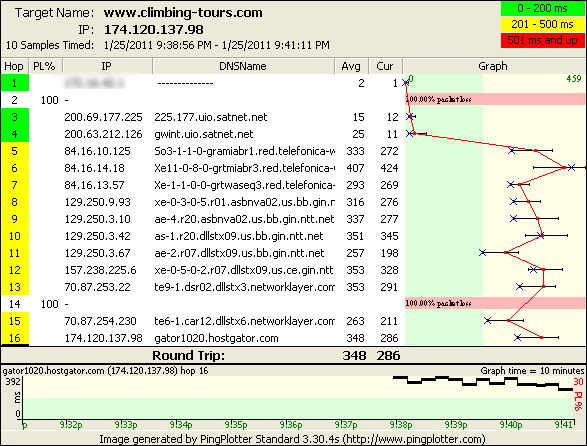The width and height of the screenshot is (587, 446).
Task: Click IP address 84.16.10.125
Action: [x=97, y=151]
